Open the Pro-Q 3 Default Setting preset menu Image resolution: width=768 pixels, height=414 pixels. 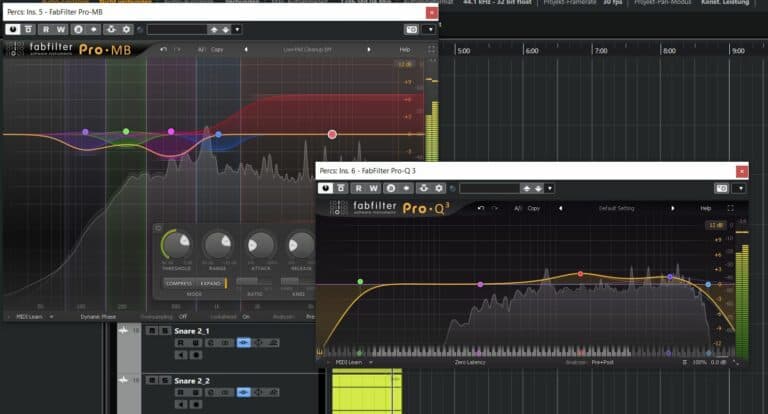(x=616, y=208)
